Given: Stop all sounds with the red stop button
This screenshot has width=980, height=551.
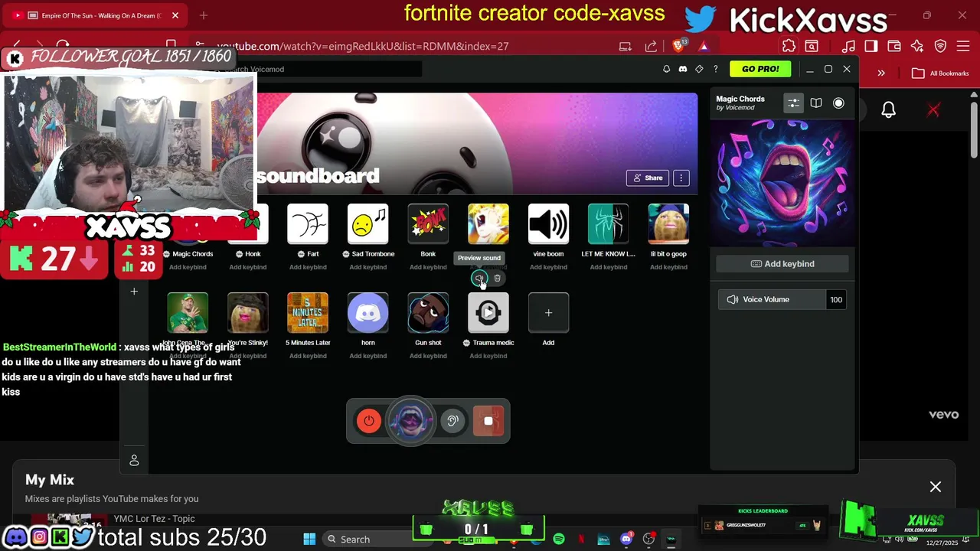Looking at the screenshot, I should point(488,421).
